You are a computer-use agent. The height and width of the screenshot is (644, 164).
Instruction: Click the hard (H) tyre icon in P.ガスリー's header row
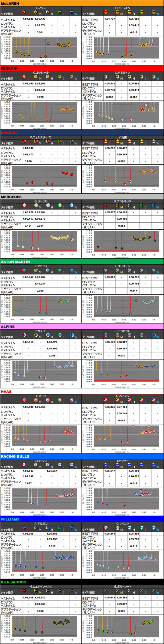coord(48,335)
